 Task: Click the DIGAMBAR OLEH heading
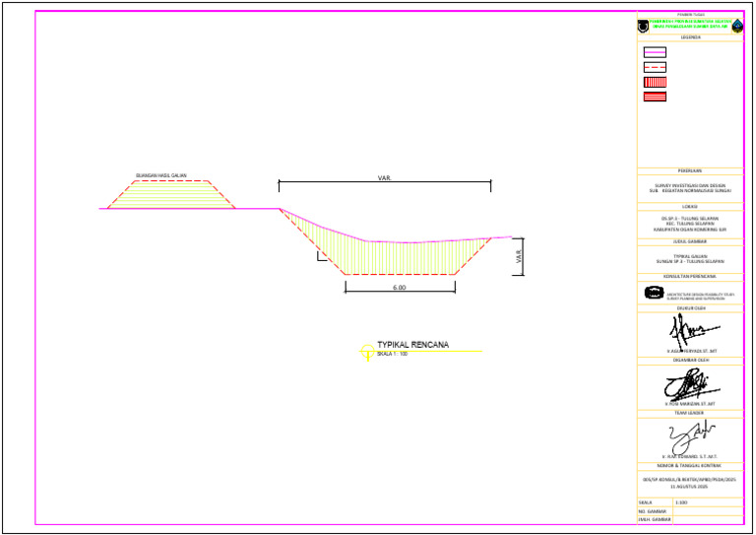click(x=690, y=360)
